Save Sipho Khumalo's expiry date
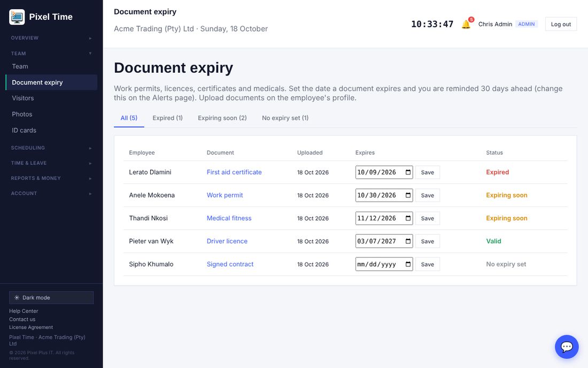The height and width of the screenshot is (368, 588). [x=428, y=264]
